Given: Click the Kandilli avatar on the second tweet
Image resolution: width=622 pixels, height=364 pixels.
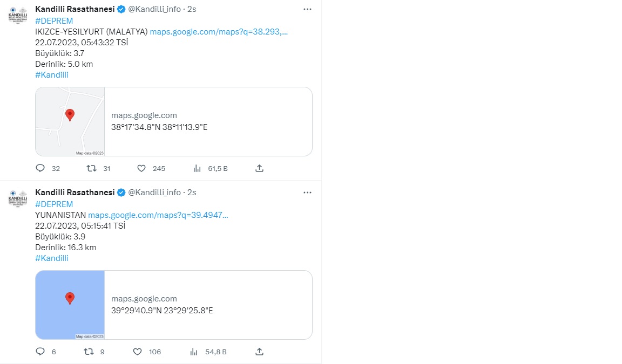Looking at the screenshot, I should [18, 198].
